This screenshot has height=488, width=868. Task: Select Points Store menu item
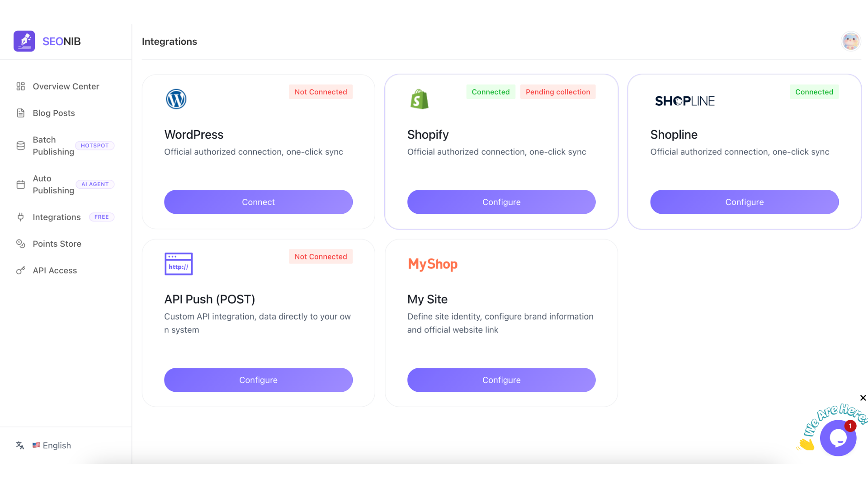[x=57, y=244]
